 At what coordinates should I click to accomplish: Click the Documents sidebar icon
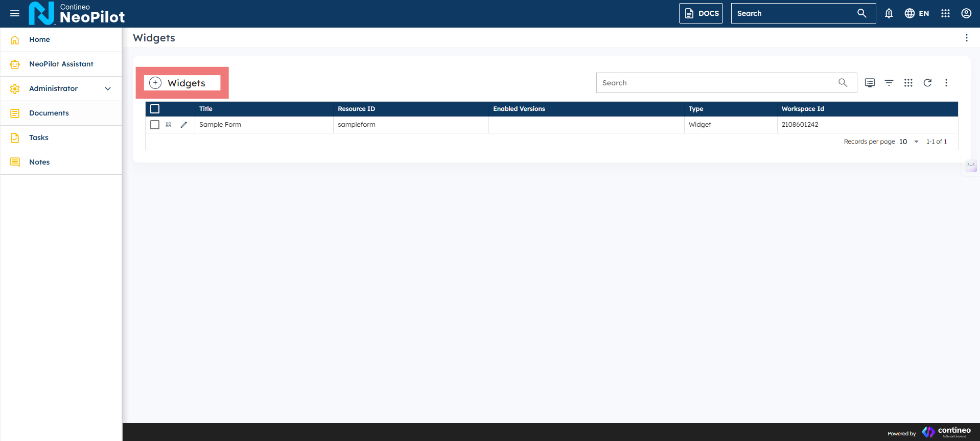(15, 113)
